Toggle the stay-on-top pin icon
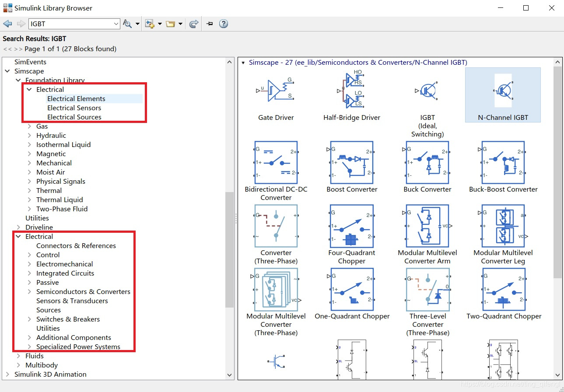This screenshot has height=392, width=564. pyautogui.click(x=210, y=24)
